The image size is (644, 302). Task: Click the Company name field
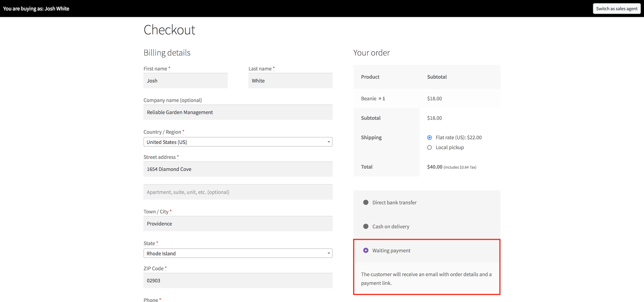tap(238, 112)
